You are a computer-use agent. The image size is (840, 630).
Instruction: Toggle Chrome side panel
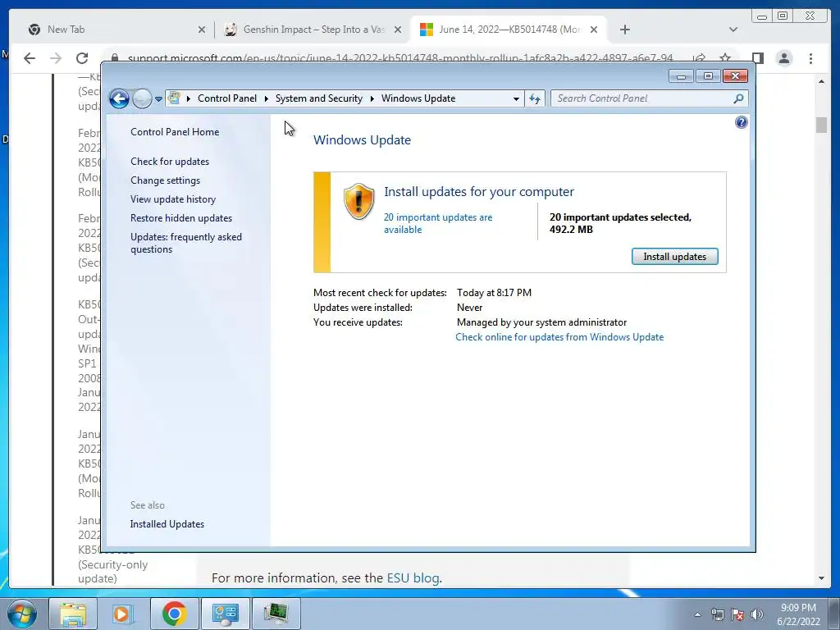coord(757,58)
